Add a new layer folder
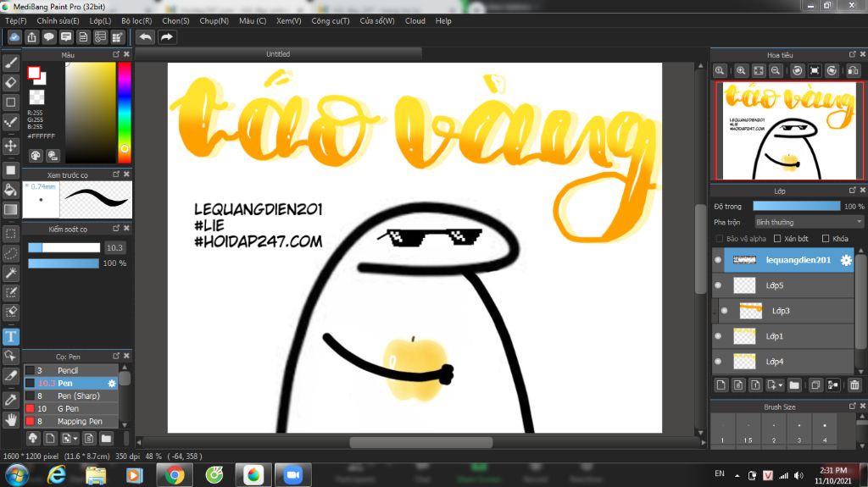The width and height of the screenshot is (868, 487). 794,385
